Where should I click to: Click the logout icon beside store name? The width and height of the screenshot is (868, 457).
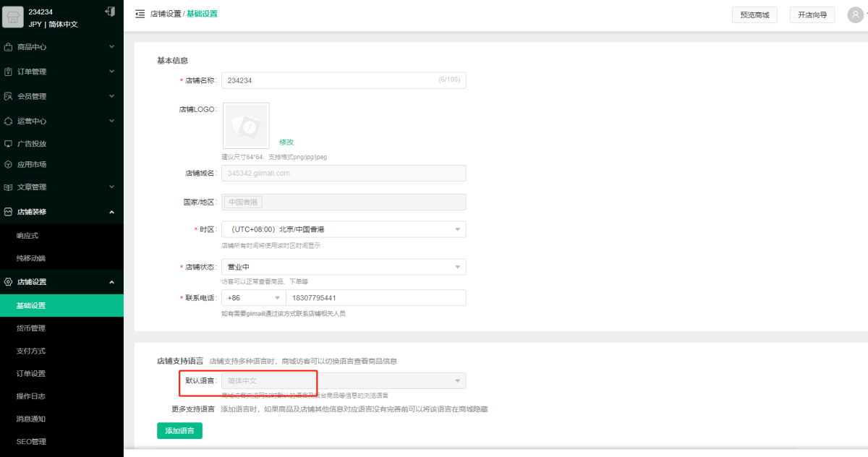tap(109, 12)
